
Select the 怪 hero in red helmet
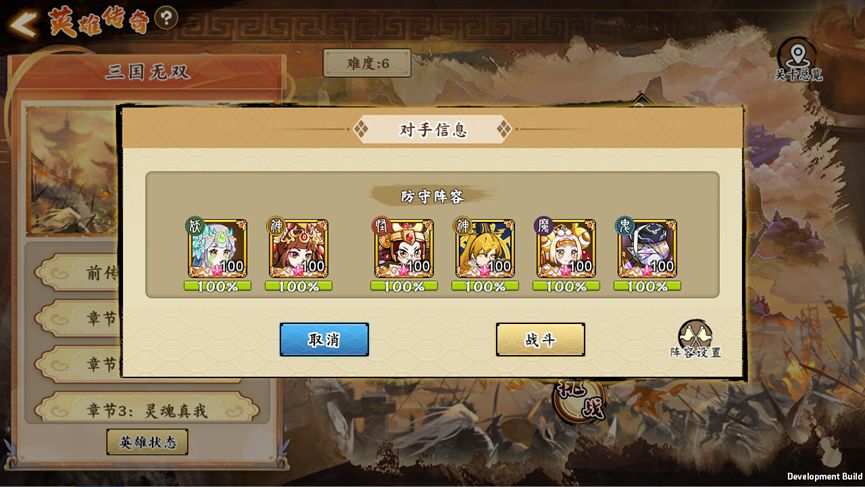coord(404,248)
